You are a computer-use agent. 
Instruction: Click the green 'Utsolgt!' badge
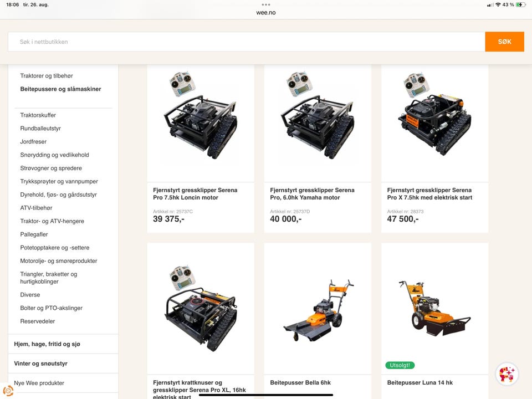tap(400, 365)
